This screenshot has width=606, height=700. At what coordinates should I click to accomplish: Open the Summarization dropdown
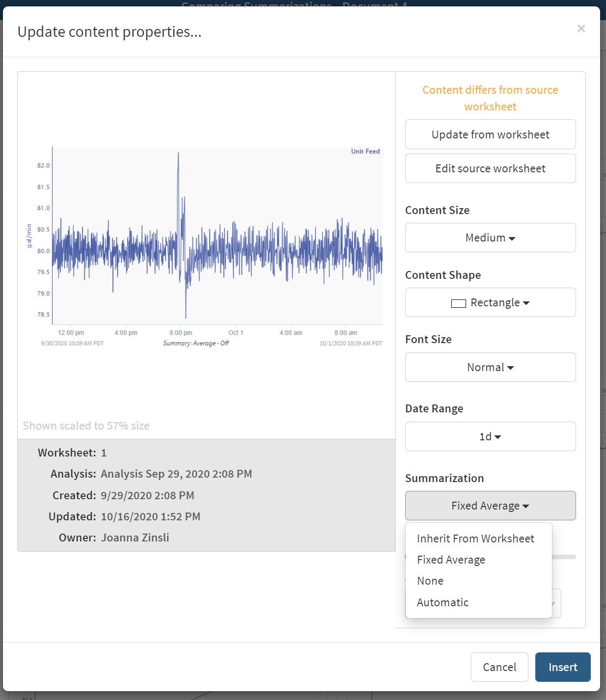coord(490,505)
